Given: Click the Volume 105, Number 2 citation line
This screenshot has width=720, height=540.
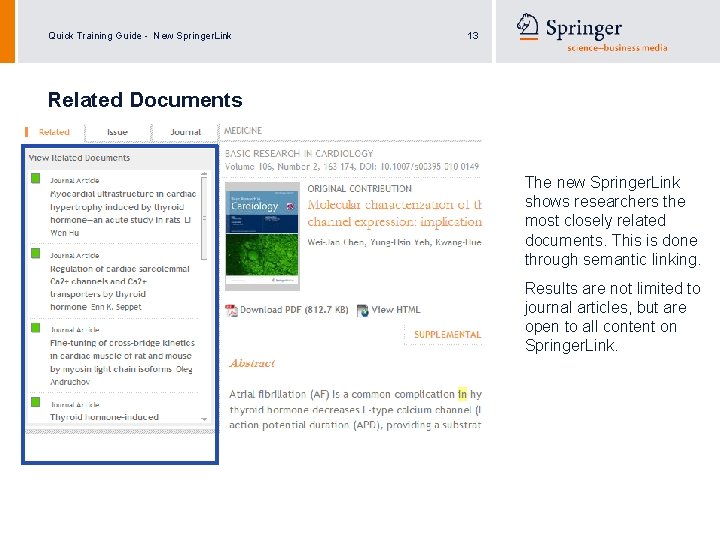Looking at the screenshot, I should point(352,166).
